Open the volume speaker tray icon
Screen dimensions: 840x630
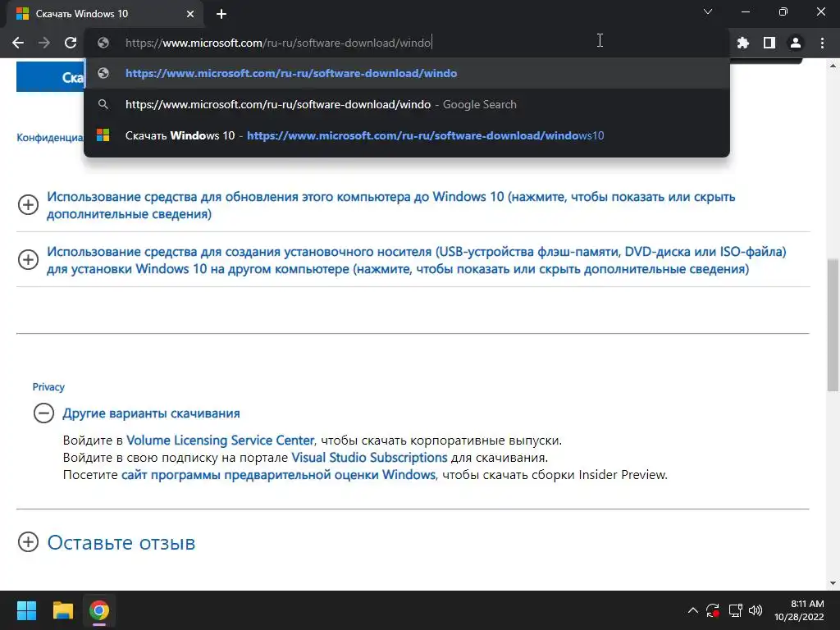[756, 610]
